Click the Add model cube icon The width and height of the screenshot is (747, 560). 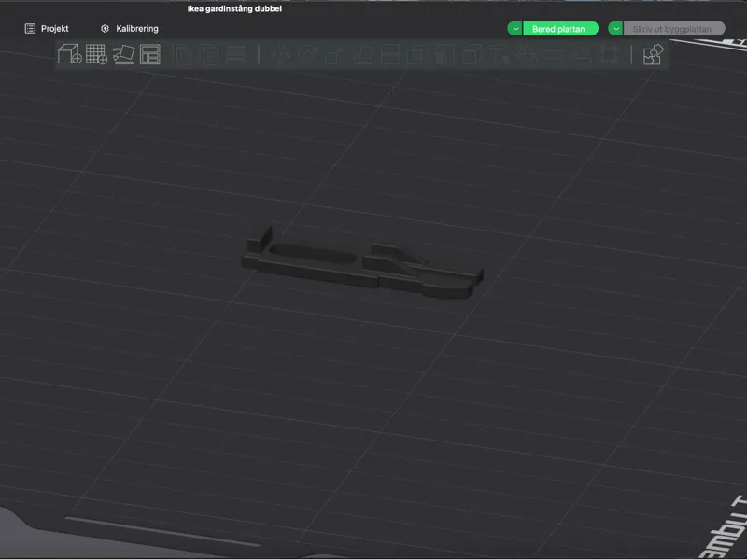coord(69,54)
